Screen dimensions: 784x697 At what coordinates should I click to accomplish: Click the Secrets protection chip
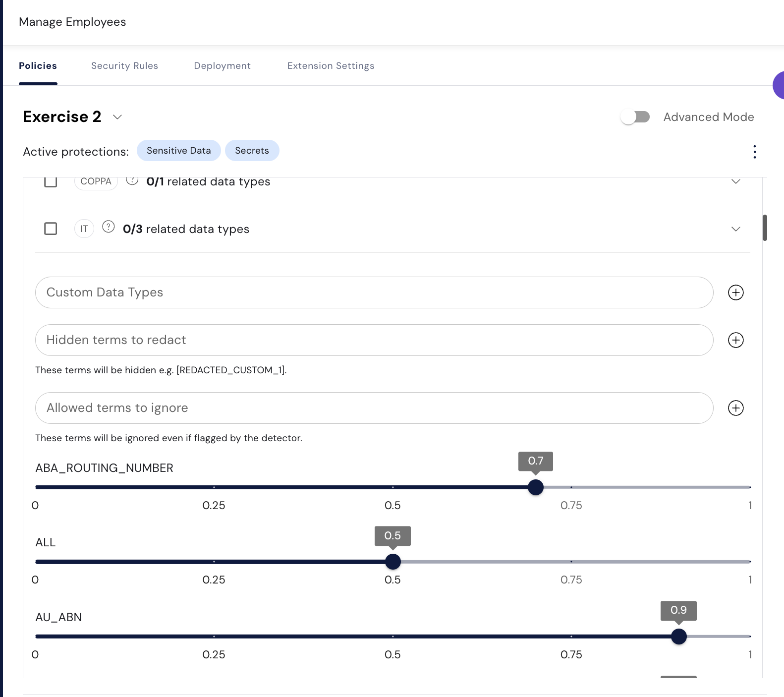click(252, 151)
